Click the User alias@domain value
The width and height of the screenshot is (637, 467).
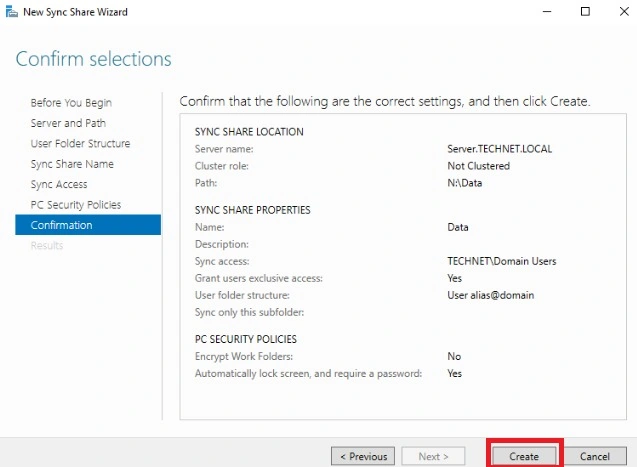491,295
